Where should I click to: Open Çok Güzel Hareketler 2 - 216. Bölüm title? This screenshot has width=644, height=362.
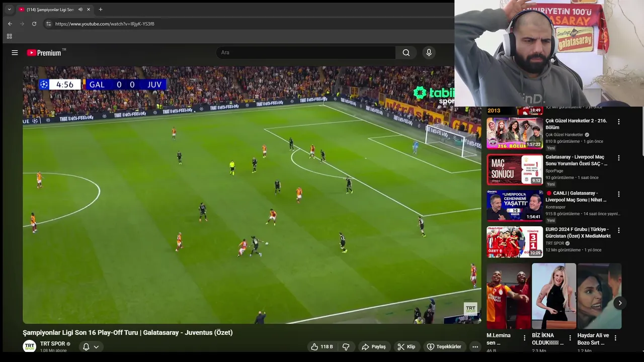(576, 124)
